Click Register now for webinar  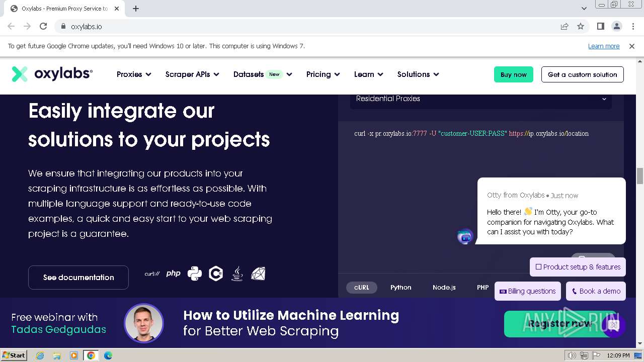(x=559, y=324)
